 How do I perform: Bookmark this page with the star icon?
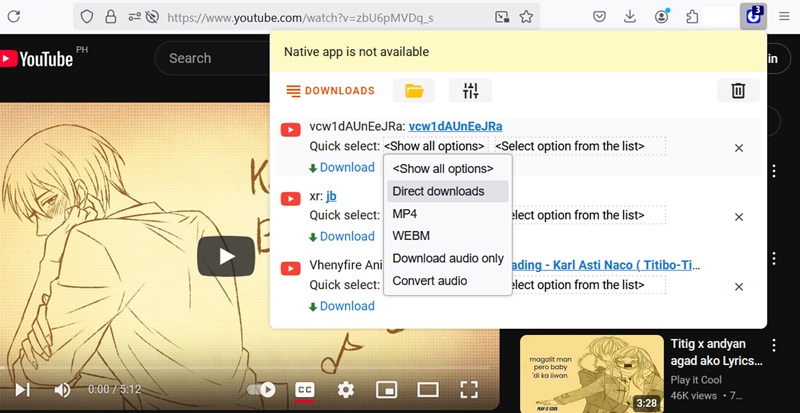[x=526, y=17]
